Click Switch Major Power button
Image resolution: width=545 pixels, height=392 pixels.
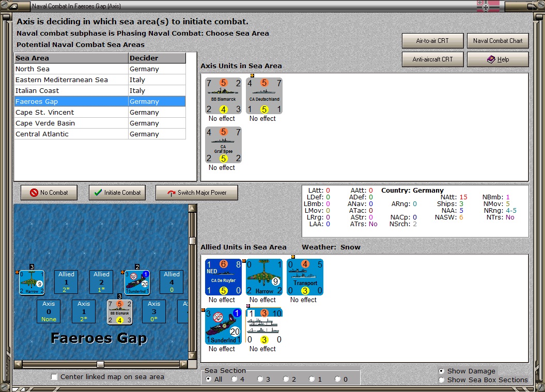(197, 193)
